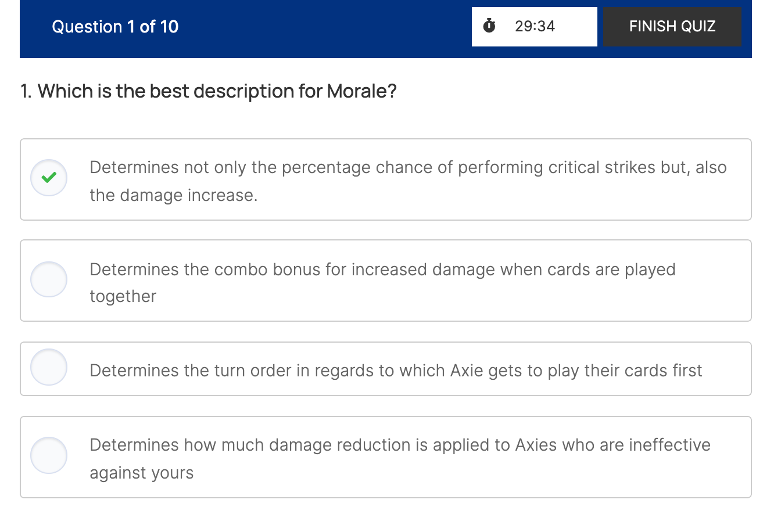Click the "Question 1 of 10" header label
The width and height of the screenshot is (781, 532).
pos(115,27)
